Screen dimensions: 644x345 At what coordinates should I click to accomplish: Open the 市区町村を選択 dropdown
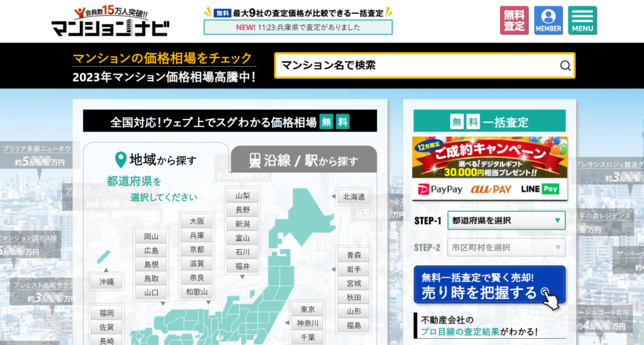pyautogui.click(x=506, y=247)
